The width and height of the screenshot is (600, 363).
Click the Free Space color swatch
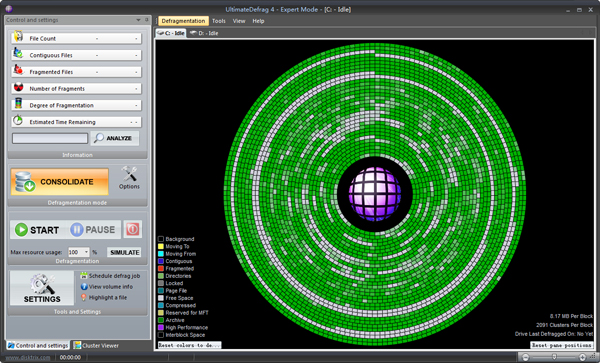click(x=161, y=298)
